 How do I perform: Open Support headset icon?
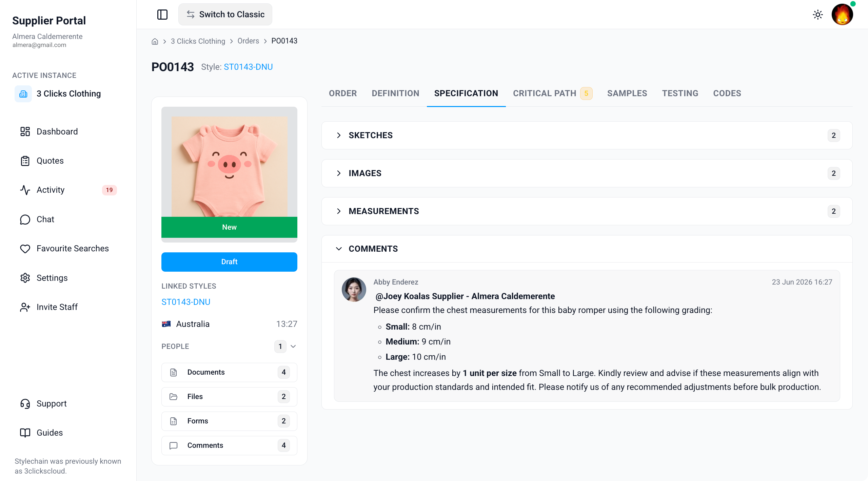pos(25,404)
